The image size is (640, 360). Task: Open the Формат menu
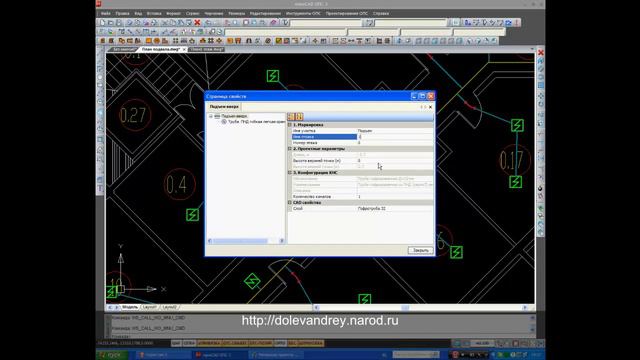pyautogui.click(x=173, y=13)
